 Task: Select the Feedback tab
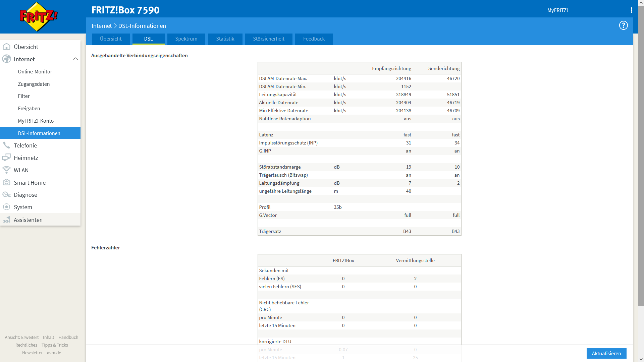314,39
